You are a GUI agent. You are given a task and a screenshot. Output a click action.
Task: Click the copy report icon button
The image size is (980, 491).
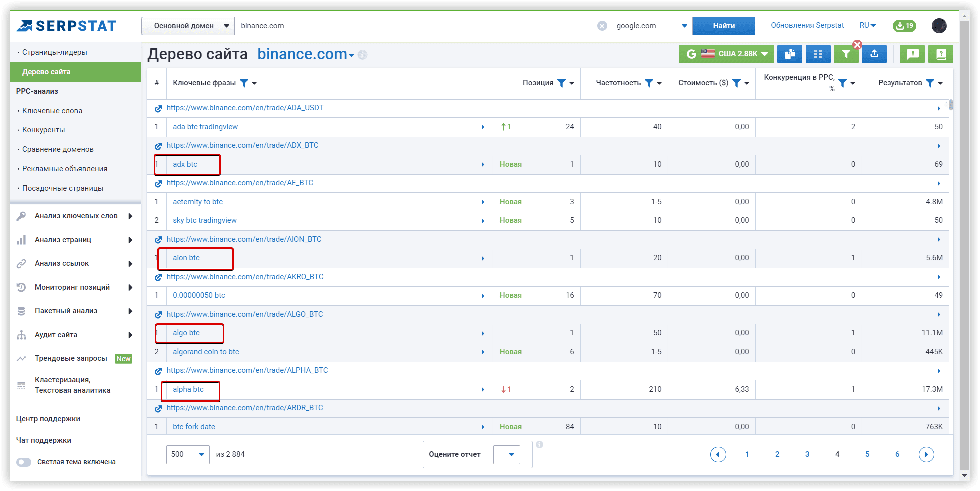tap(790, 54)
